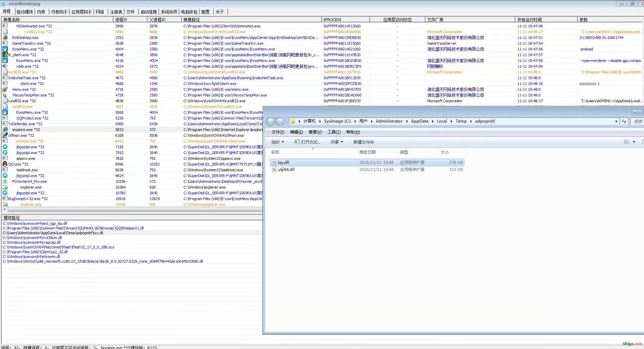644x349 pixels.
Task: Click the menu.exe process icon
Action: pos(5,89)
